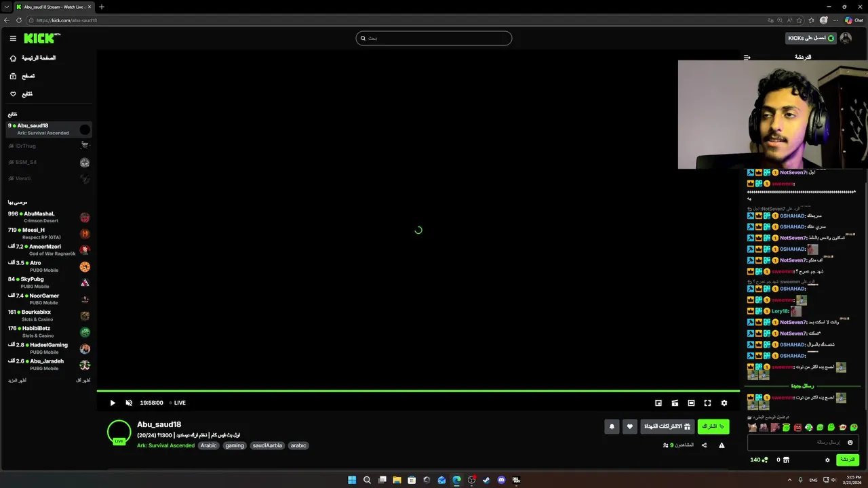The height and width of the screenshot is (488, 868).
Task: Collapse the chat panel arrow icon
Action: tap(747, 58)
